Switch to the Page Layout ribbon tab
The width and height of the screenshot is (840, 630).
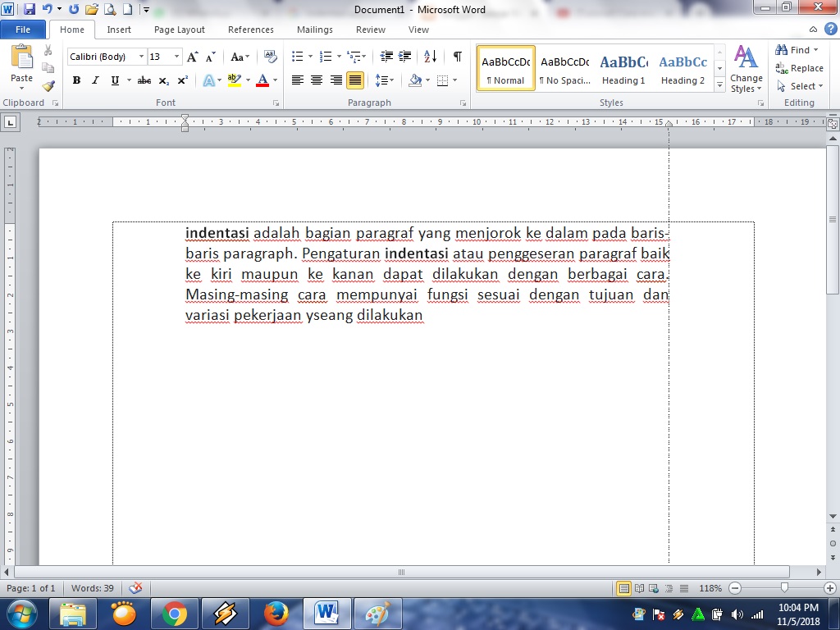179,30
